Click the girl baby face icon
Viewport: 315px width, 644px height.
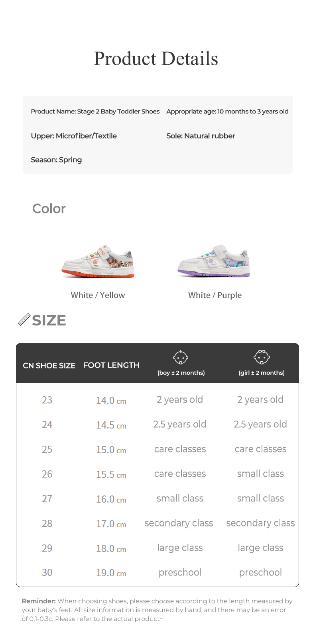[x=262, y=357]
